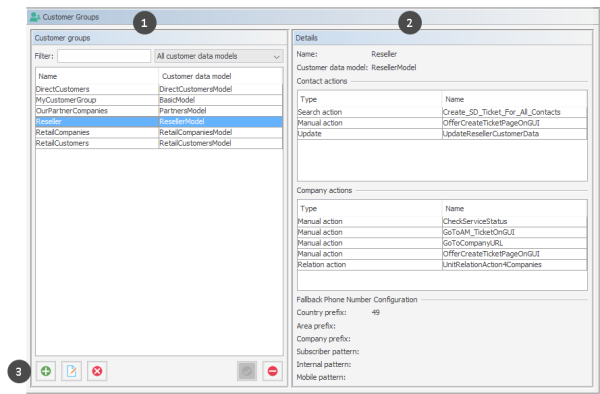600x394 pixels.
Task: Select UpdateResellerCustomerData contact action
Action: 514,134
